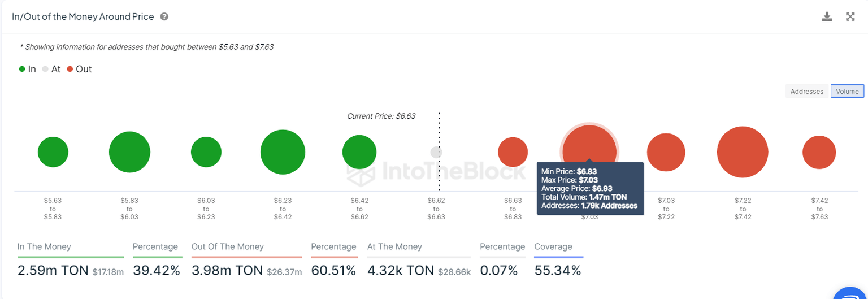The image size is (868, 299).
Task: Click the green bubble for $6.42 to $6.62
Action: 359,152
